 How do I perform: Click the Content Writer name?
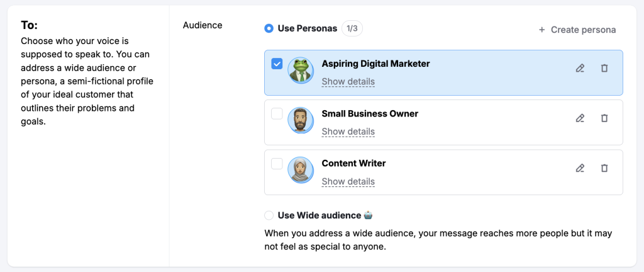coord(353,164)
